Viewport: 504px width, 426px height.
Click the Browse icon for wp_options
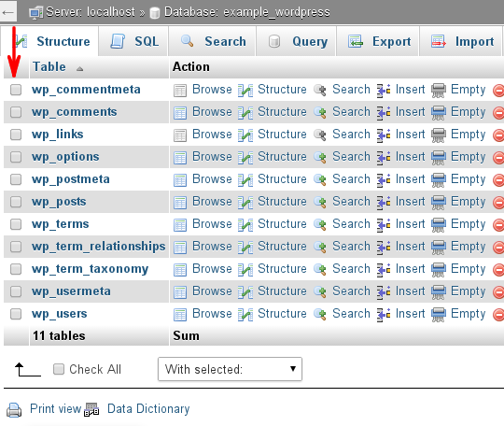point(180,158)
